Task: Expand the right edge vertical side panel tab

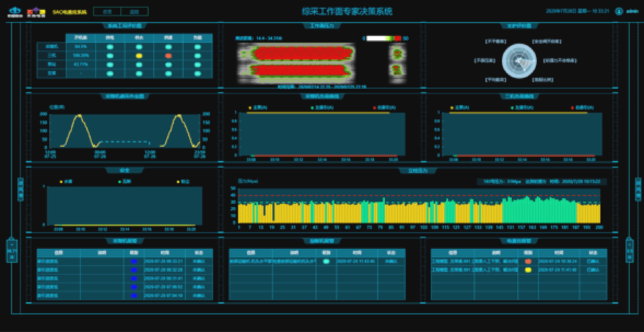Action: (638, 189)
